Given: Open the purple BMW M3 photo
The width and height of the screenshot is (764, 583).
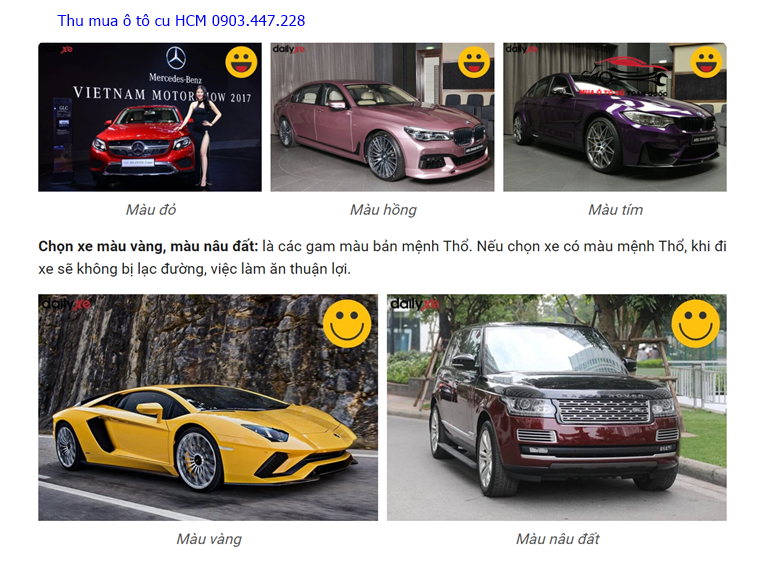Looking at the screenshot, I should (x=615, y=117).
